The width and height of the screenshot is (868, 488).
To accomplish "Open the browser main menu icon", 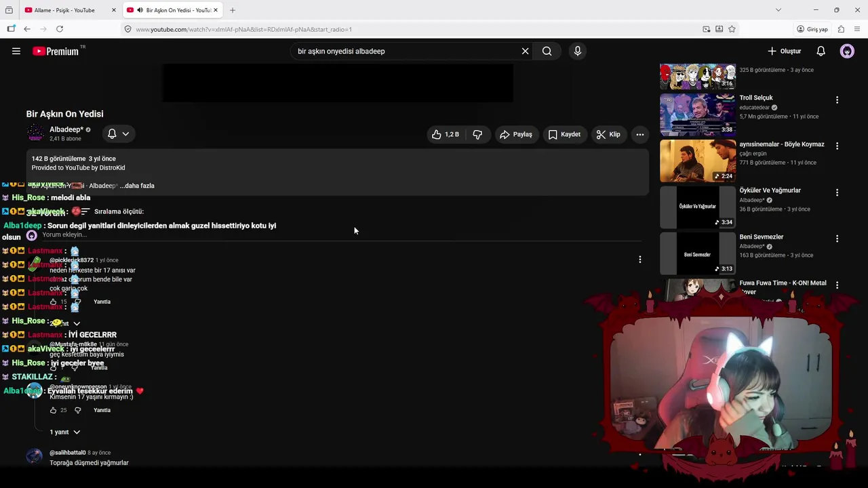I will [x=857, y=29].
